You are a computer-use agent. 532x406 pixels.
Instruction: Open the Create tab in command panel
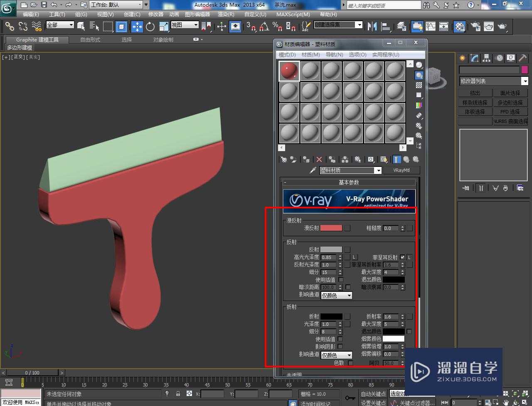pyautogui.click(x=463, y=59)
